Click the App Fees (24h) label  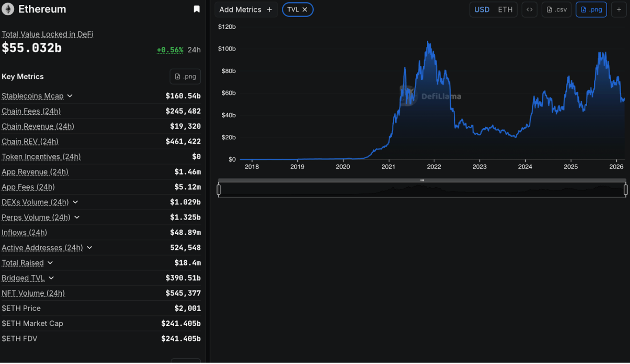coord(28,187)
